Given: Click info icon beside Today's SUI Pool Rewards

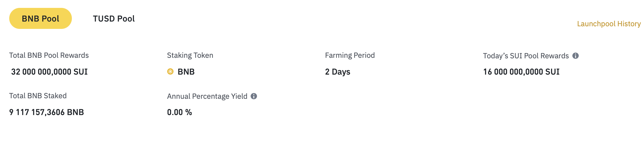Looking at the screenshot, I should click(x=576, y=56).
